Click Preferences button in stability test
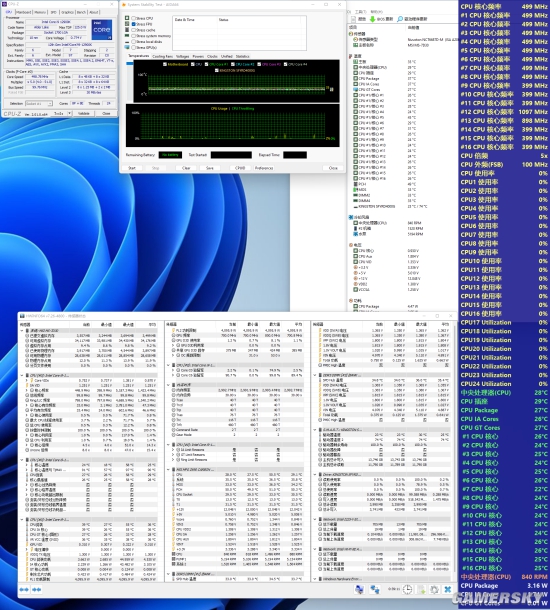The width and height of the screenshot is (550, 610). pos(264,168)
